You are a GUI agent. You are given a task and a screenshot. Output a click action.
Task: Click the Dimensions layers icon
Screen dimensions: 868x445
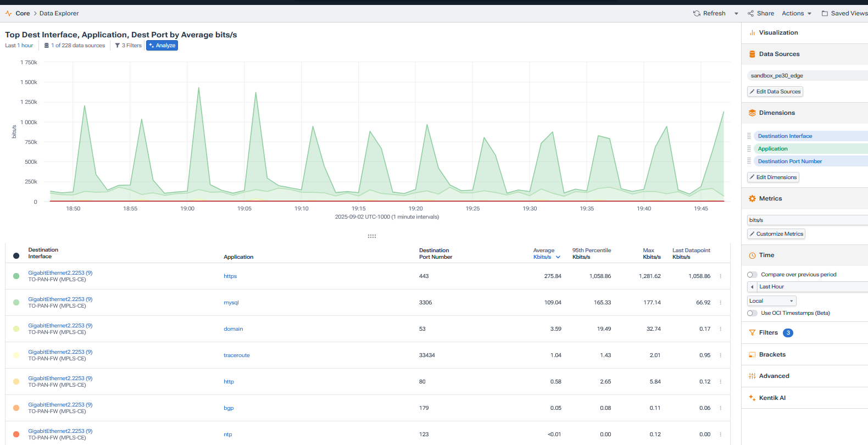[x=752, y=113]
